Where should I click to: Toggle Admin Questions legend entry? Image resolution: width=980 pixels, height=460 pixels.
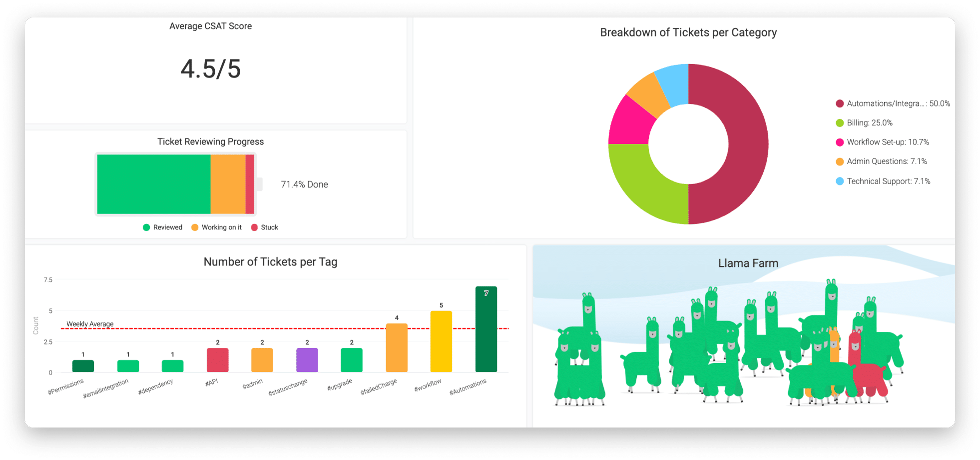[x=881, y=161]
